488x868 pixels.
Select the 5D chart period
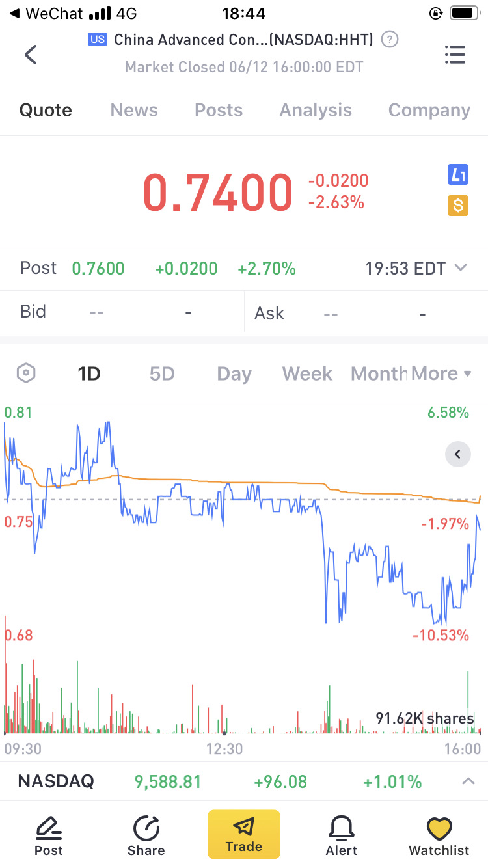pyautogui.click(x=162, y=373)
